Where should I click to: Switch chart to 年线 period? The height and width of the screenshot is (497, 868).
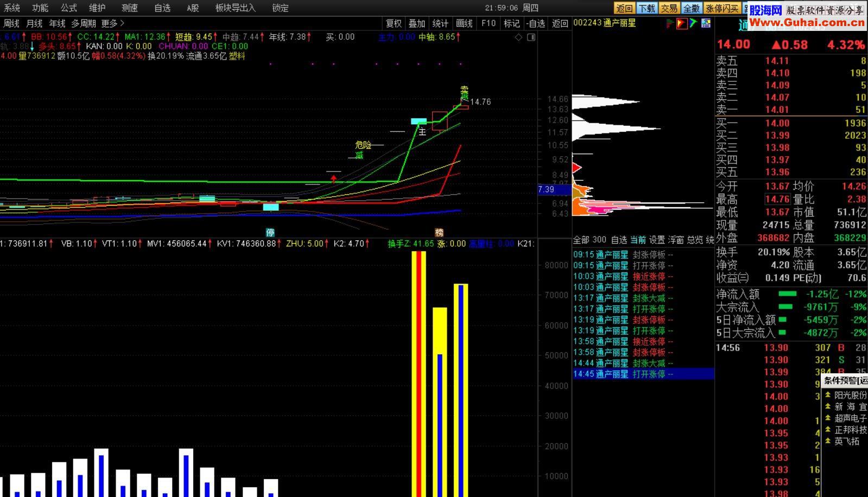click(x=57, y=23)
